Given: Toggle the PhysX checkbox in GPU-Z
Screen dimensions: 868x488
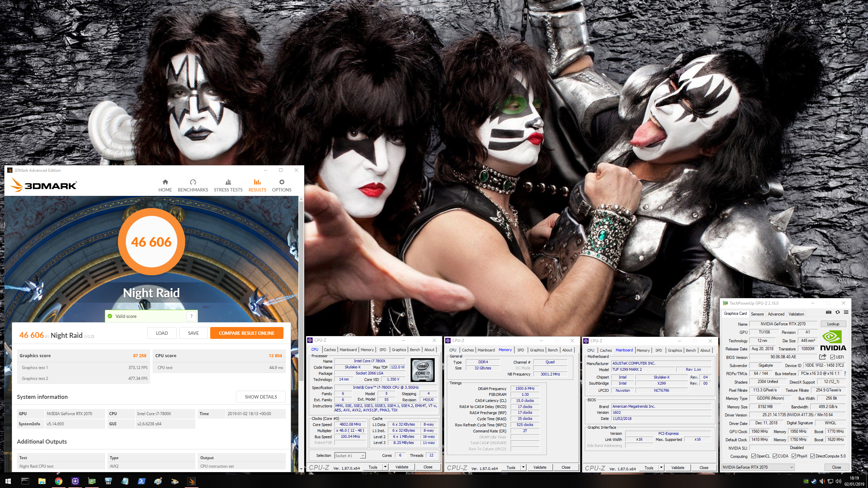Looking at the screenshot, I should pyautogui.click(x=794, y=456).
